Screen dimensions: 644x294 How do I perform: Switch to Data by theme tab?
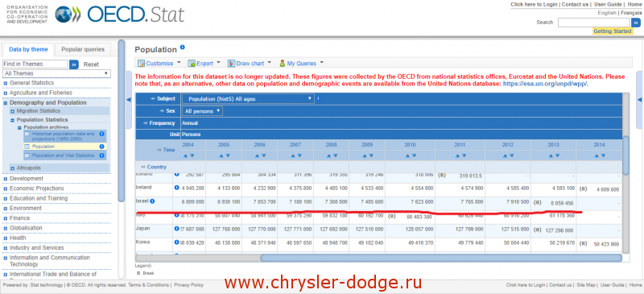(x=28, y=49)
